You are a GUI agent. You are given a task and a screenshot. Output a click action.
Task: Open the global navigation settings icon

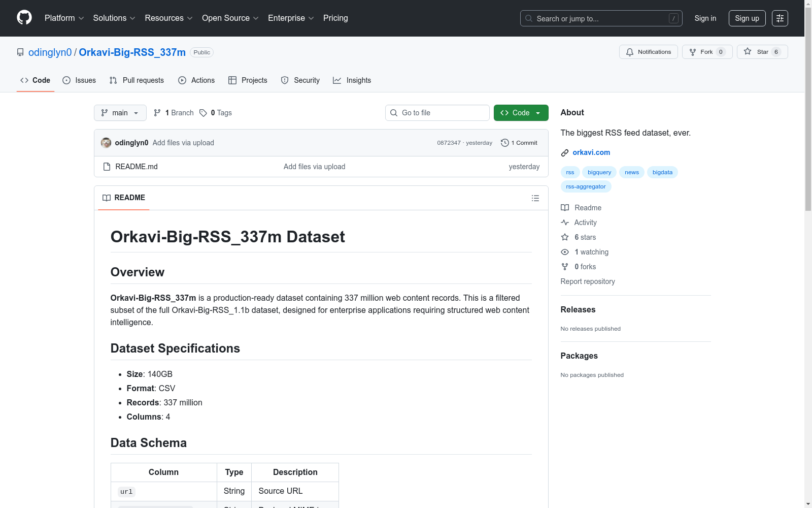pyautogui.click(x=780, y=18)
